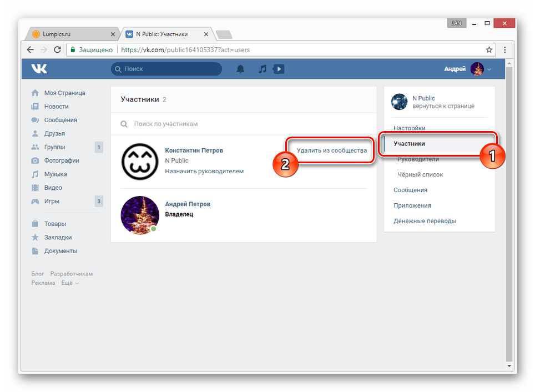
Task: Click Андрей Петров fireworks avatar
Action: 140,215
